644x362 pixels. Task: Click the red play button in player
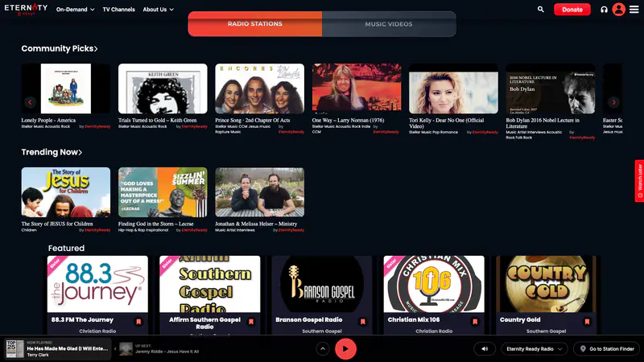click(x=345, y=349)
